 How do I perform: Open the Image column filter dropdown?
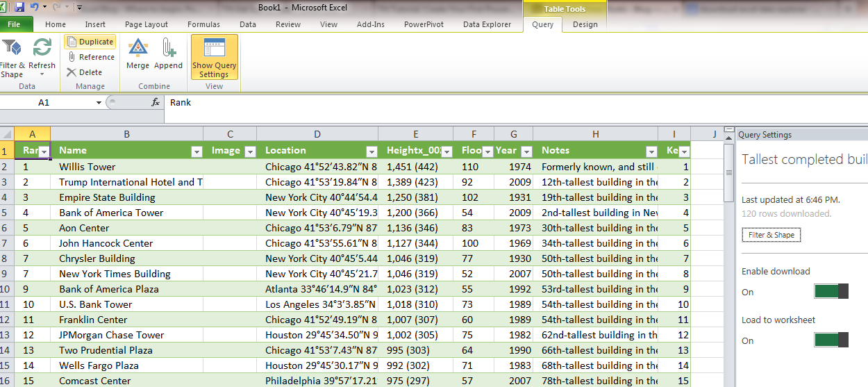[250, 151]
